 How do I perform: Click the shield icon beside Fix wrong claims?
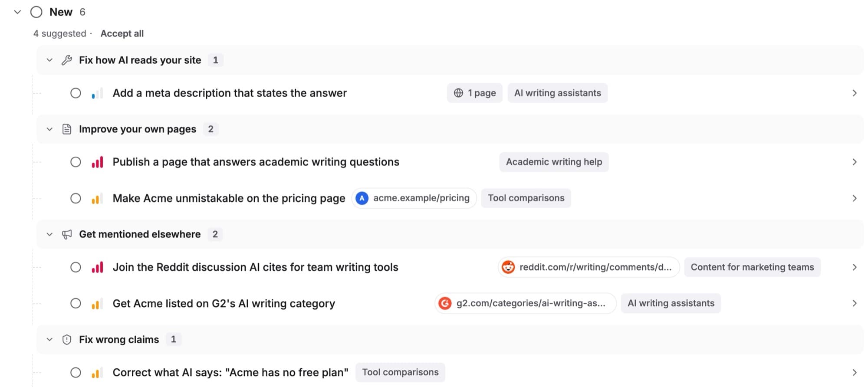coord(66,340)
